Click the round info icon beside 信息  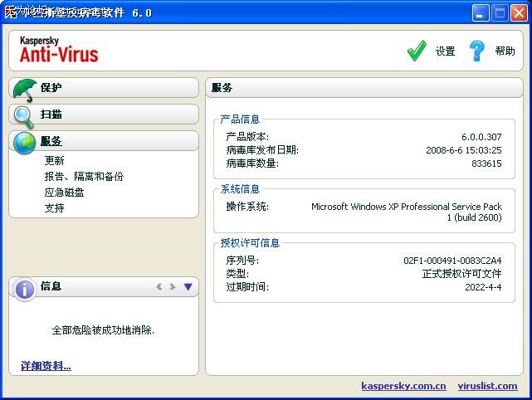[x=25, y=288]
